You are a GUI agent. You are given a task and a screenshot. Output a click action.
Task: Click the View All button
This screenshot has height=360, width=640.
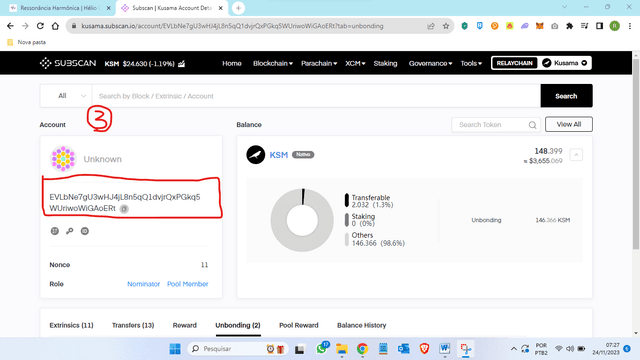pos(569,124)
